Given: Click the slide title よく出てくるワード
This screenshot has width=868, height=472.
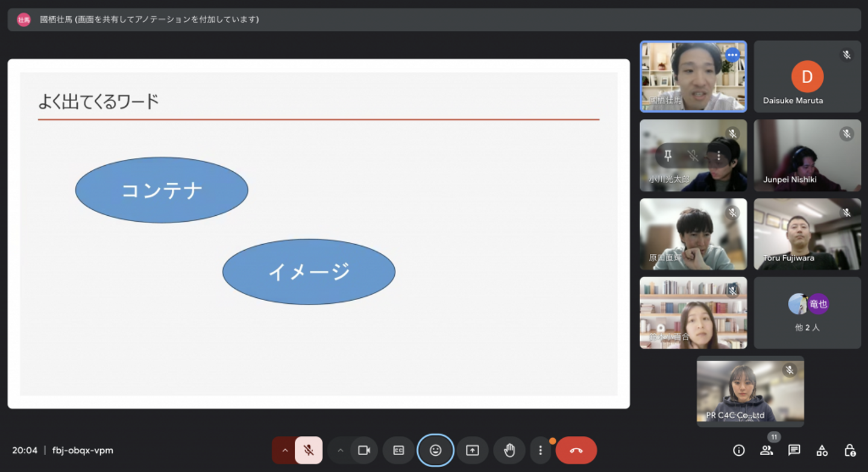Looking at the screenshot, I should click(x=98, y=101).
